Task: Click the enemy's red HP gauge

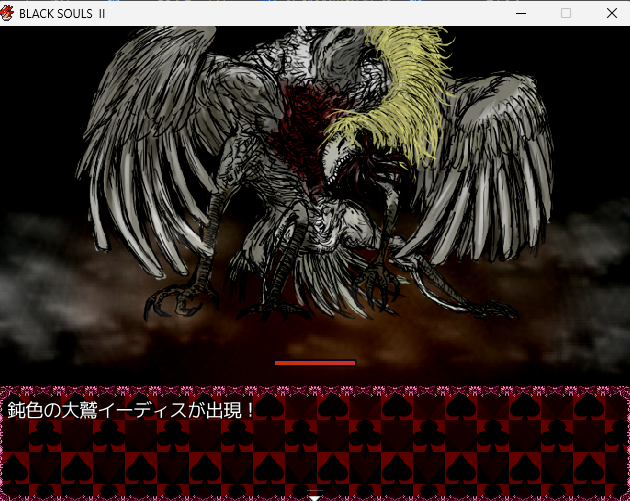Action: click(x=315, y=363)
